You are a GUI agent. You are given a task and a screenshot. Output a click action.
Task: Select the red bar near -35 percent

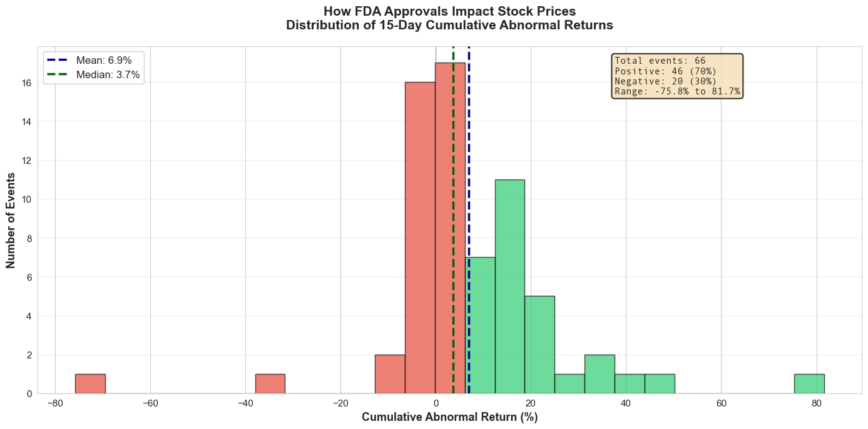pos(270,383)
